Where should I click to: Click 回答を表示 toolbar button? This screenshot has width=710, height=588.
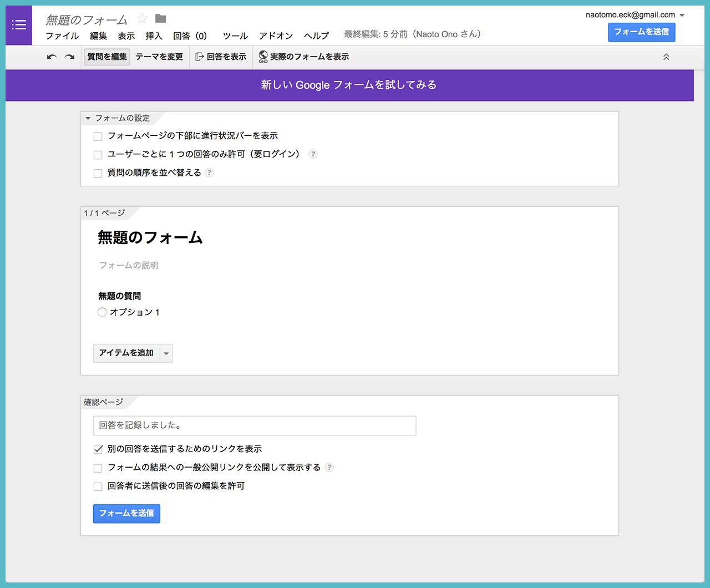(221, 57)
